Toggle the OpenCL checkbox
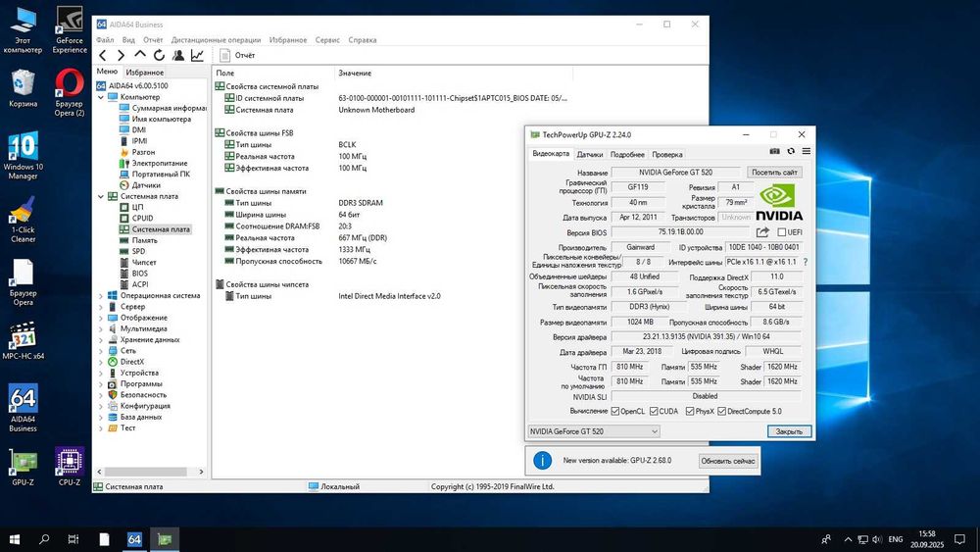Image resolution: width=980 pixels, height=552 pixels. pos(615,411)
